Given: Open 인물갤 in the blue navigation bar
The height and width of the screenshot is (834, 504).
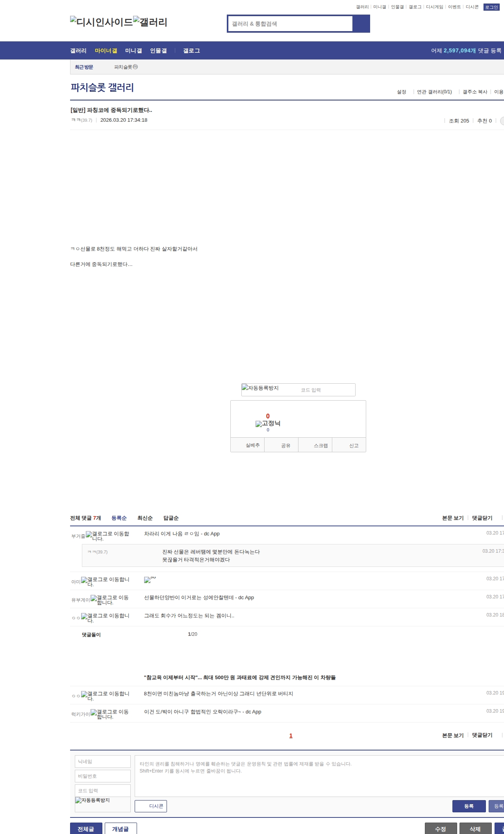Looking at the screenshot, I should pos(158,51).
